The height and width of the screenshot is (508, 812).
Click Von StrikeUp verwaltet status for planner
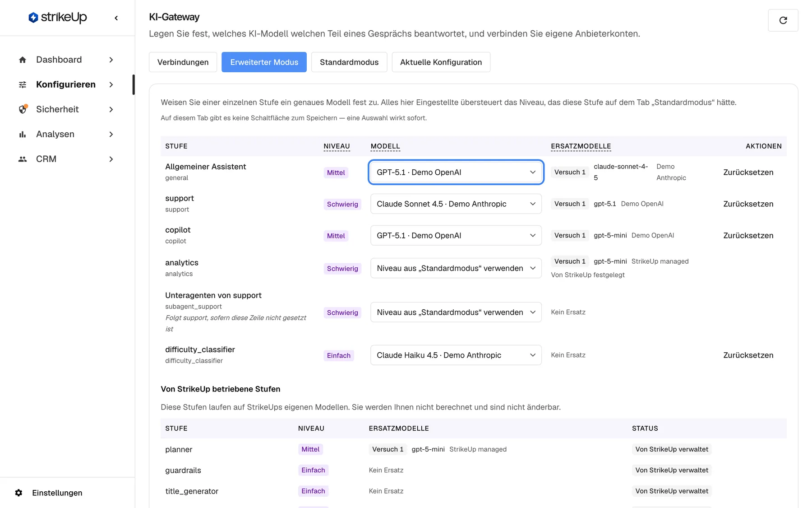(x=672, y=449)
